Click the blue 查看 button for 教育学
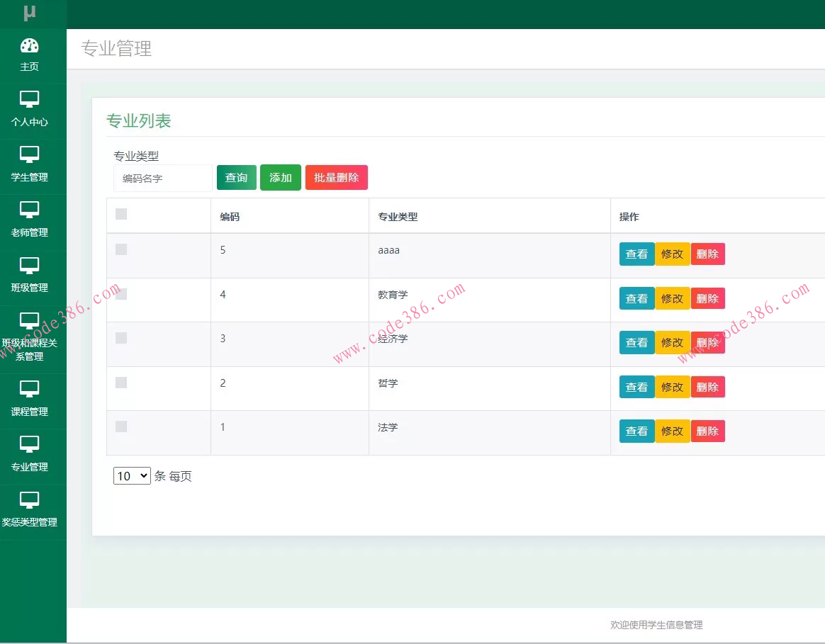Image resolution: width=825 pixels, height=644 pixels. (x=636, y=298)
